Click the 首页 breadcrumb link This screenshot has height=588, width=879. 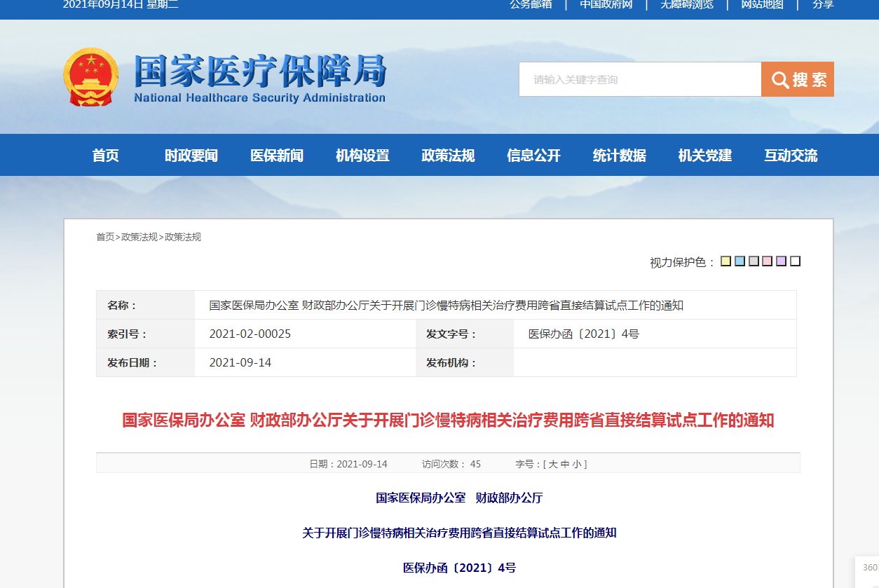click(105, 237)
